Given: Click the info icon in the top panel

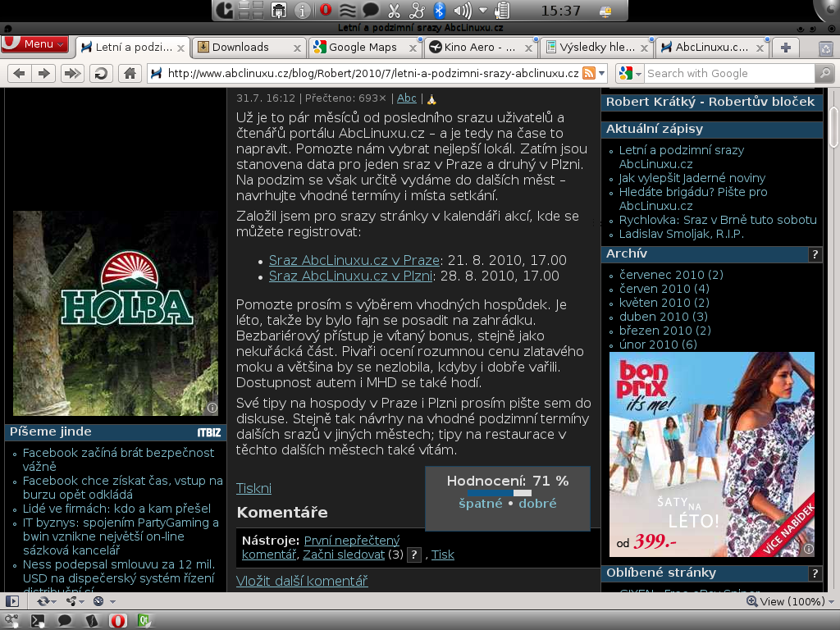Looking at the screenshot, I should coord(302,10).
